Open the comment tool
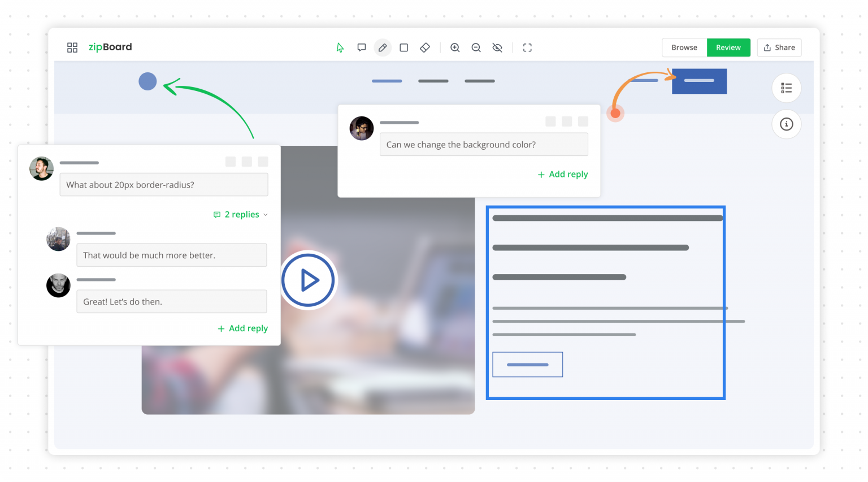The image size is (868, 482). click(361, 47)
